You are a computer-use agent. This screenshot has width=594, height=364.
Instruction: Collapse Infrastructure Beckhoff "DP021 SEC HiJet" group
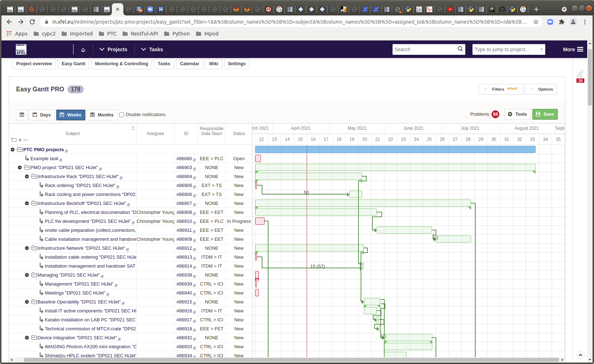coord(27,203)
